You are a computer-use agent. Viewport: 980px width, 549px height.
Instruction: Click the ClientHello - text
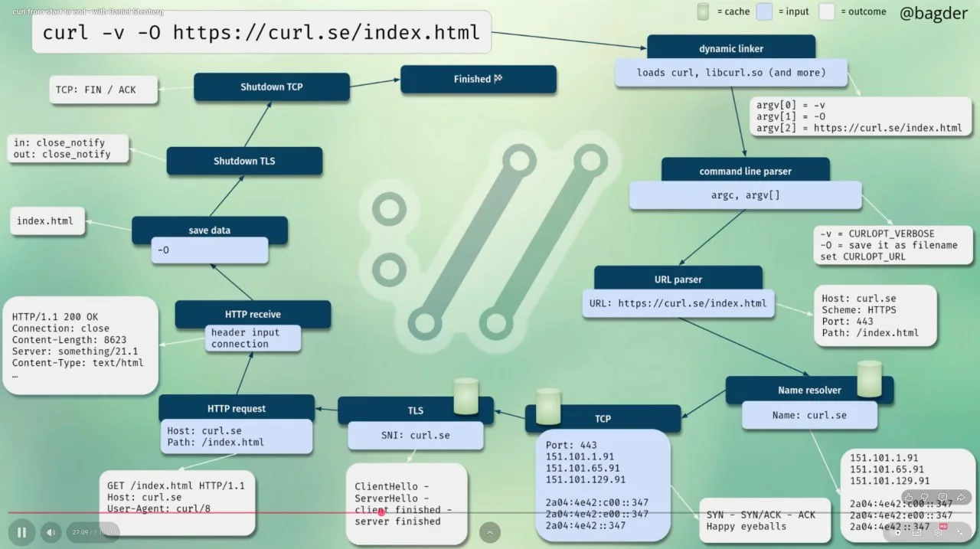[x=392, y=487]
